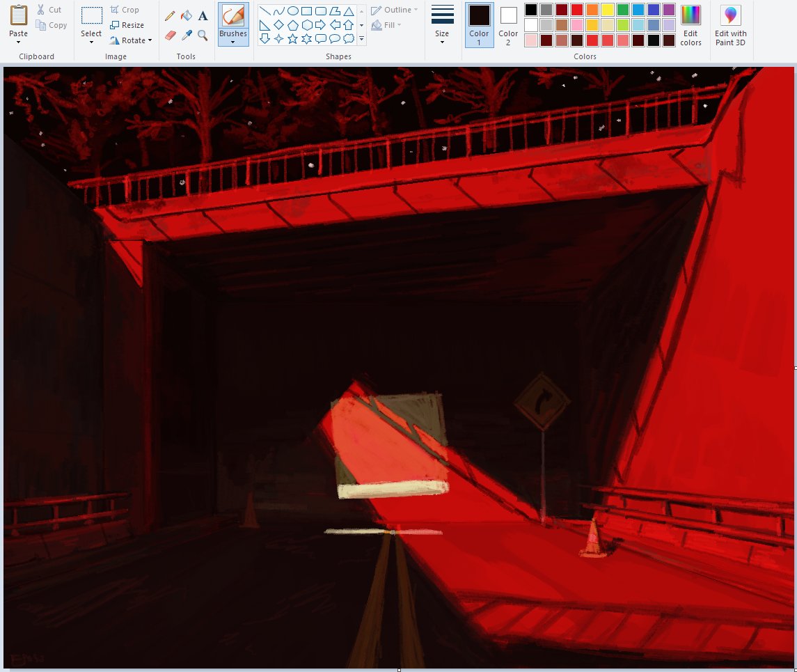Open Edit colors dialog

[x=691, y=25]
